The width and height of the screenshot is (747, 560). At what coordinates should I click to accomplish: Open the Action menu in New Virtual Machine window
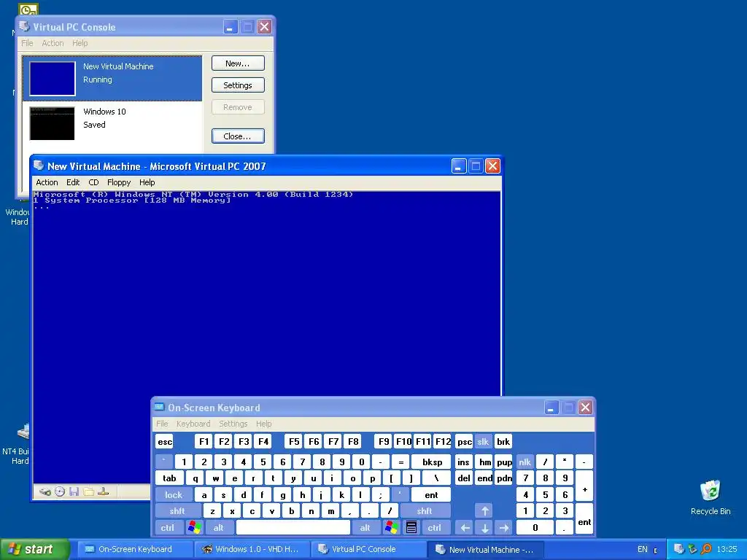[x=47, y=182]
